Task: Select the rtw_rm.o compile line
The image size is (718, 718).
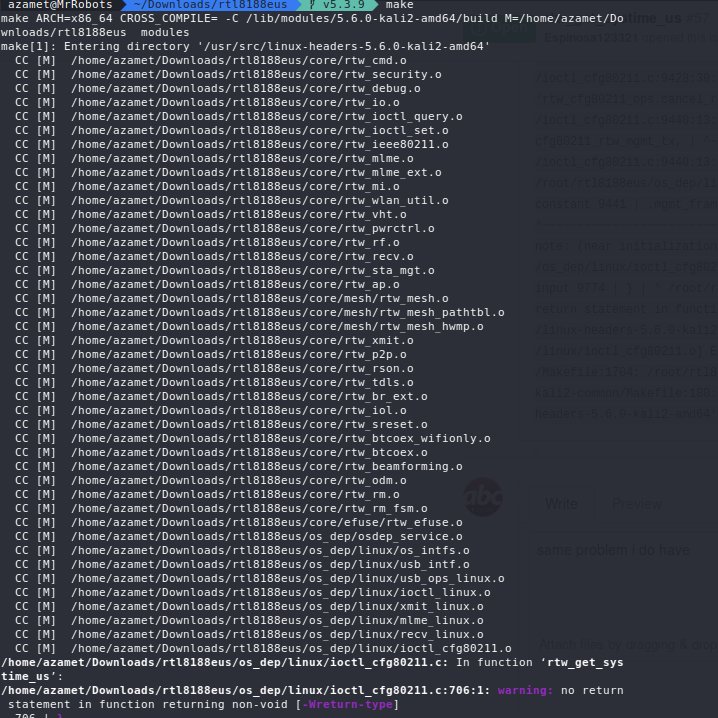Action: click(207, 495)
